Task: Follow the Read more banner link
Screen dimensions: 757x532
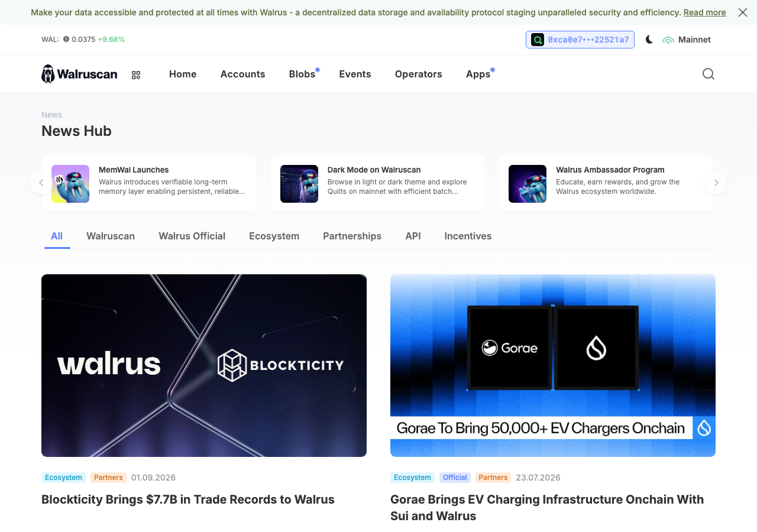Action: pos(704,12)
